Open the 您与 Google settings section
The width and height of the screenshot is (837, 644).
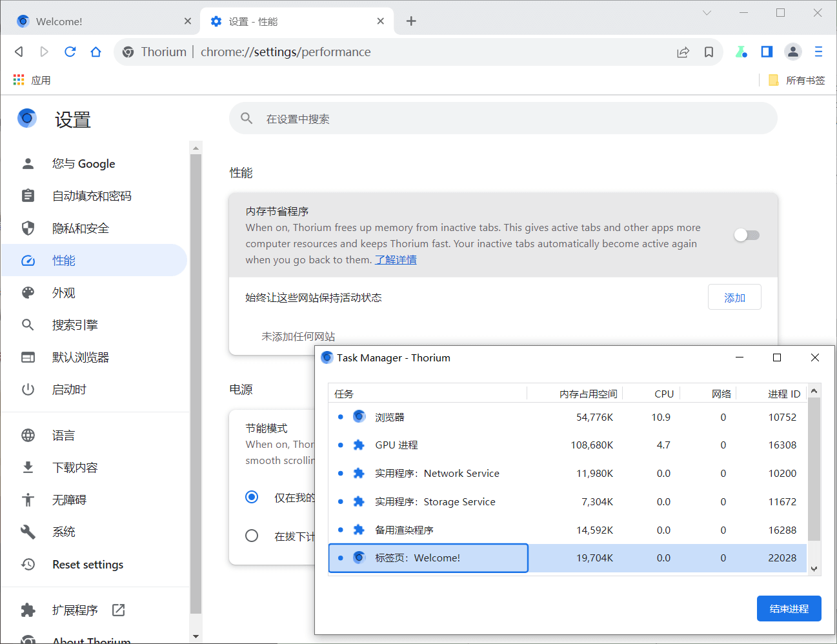pos(94,163)
